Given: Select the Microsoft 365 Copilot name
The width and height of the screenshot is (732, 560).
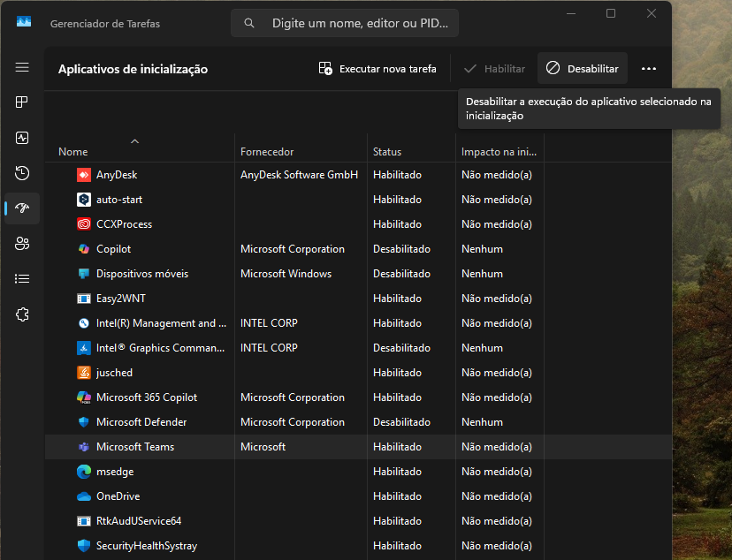Looking at the screenshot, I should click(x=147, y=397).
